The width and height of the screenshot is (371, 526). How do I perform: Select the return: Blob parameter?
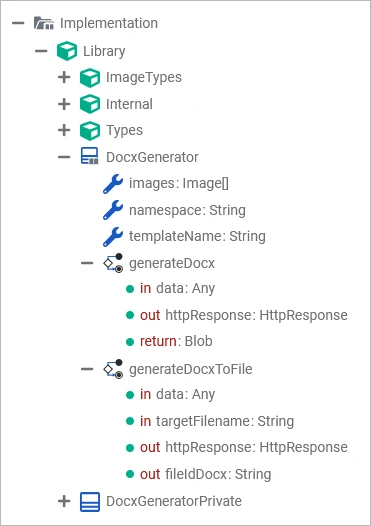tap(169, 341)
